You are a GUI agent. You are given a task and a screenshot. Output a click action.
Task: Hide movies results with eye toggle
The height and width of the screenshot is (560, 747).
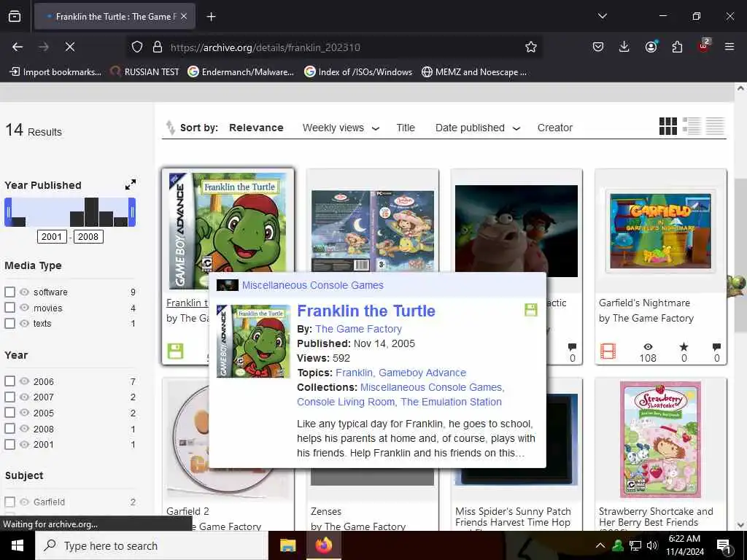coord(24,308)
